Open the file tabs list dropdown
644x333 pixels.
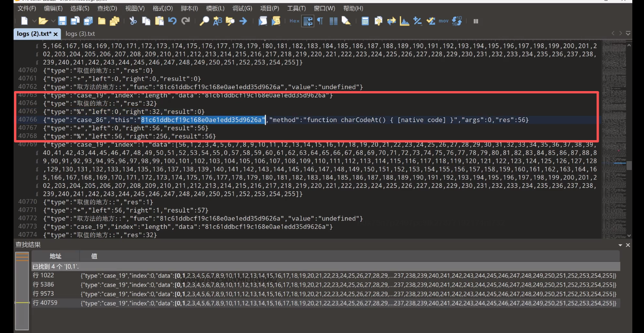point(628,34)
